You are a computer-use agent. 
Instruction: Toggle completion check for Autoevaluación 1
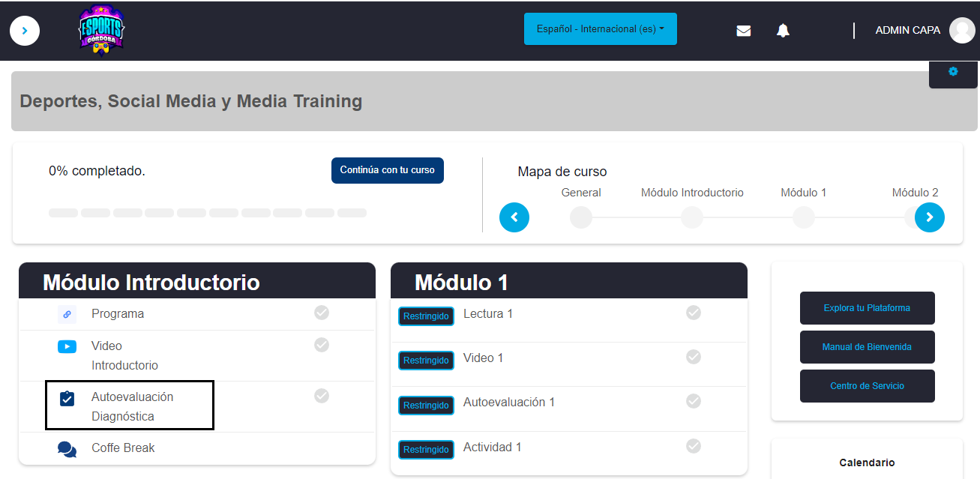694,401
